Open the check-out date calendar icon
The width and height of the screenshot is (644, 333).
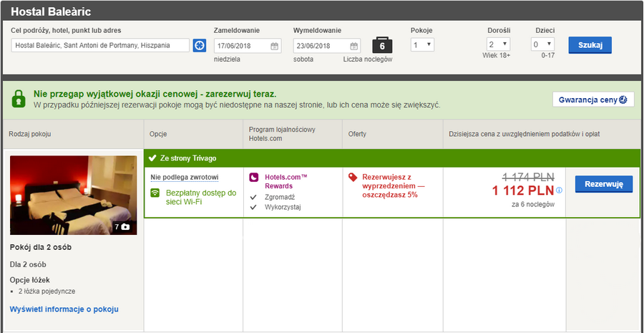coord(354,46)
